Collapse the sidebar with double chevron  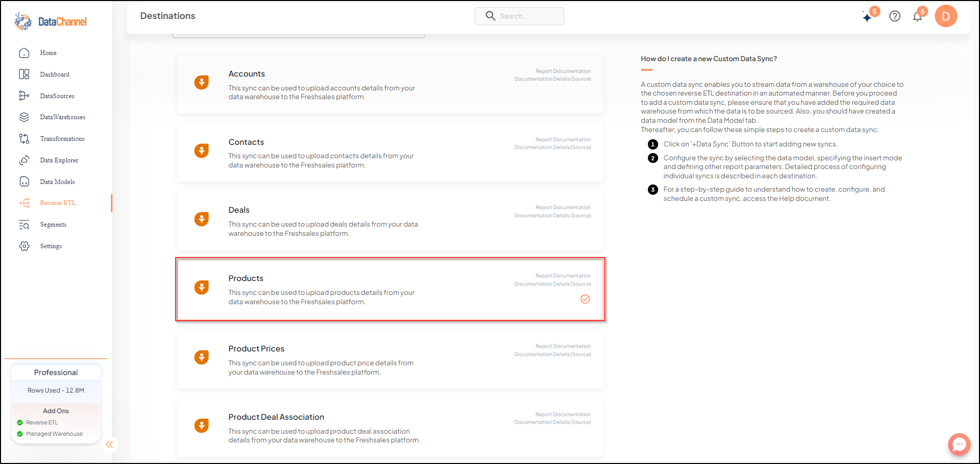[109, 444]
